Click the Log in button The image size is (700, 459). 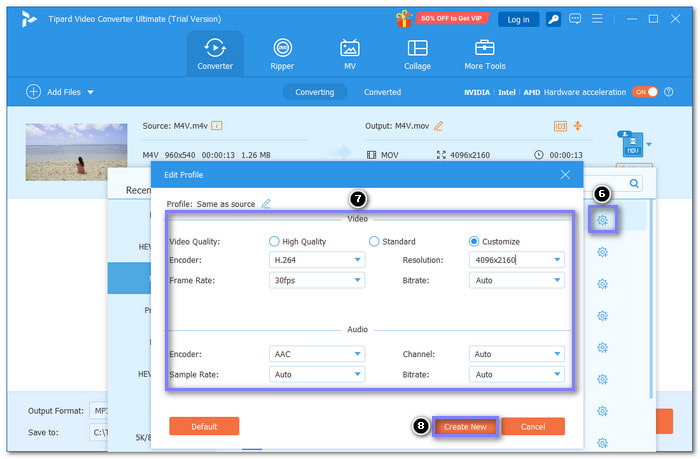pyautogui.click(x=518, y=20)
